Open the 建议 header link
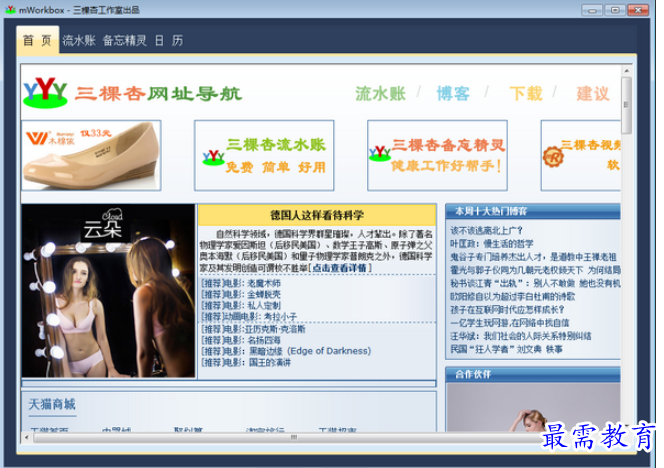The image size is (664, 468). click(x=593, y=94)
